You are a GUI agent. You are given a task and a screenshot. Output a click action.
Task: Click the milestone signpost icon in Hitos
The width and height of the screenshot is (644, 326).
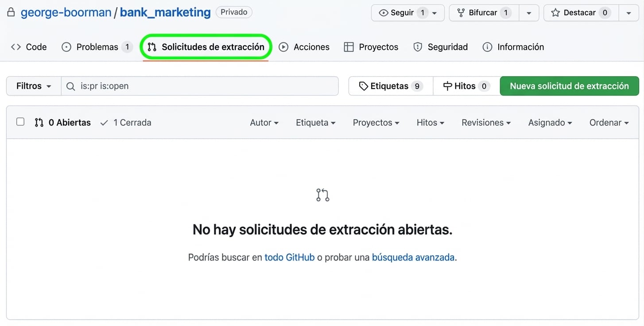[x=448, y=86]
